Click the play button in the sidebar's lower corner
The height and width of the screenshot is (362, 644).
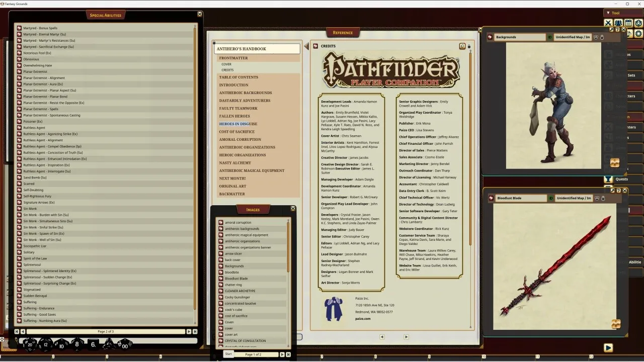608,347
